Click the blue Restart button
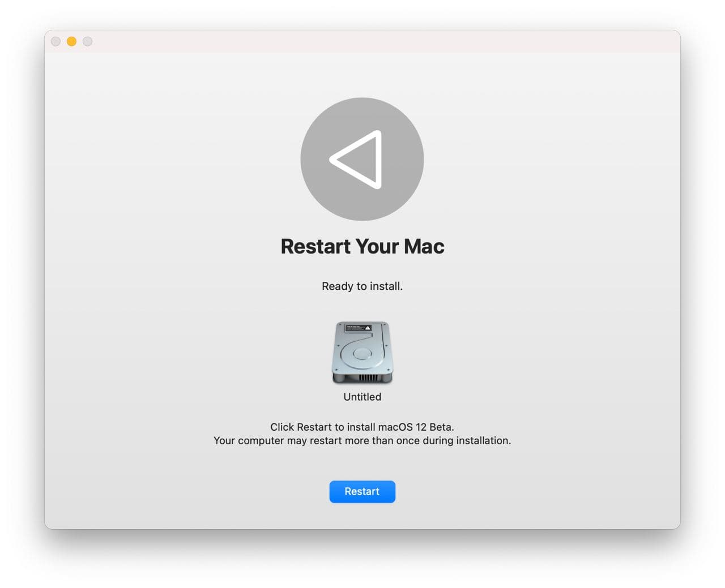Viewport: 725px width, 588px height. 362,491
